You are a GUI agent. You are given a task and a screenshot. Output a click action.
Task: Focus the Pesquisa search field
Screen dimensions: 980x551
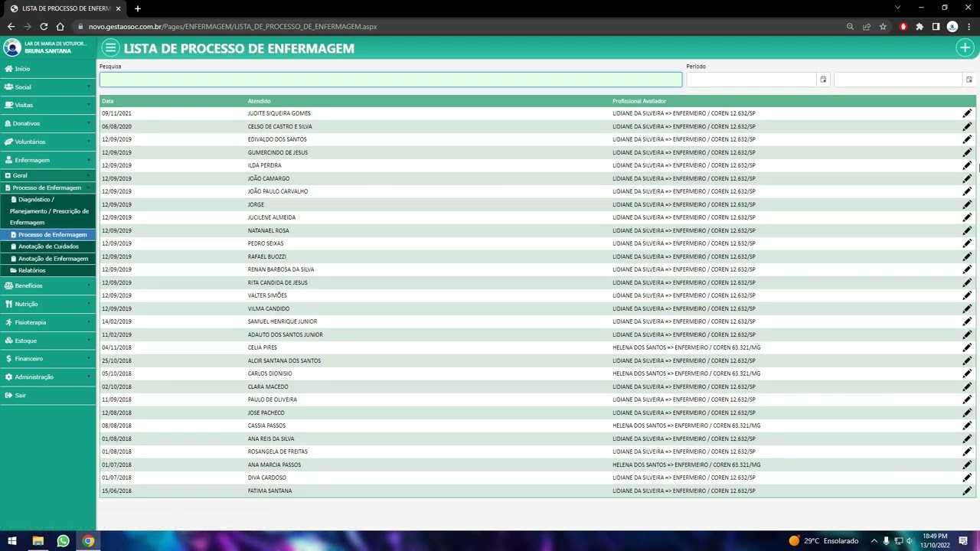[390, 80]
